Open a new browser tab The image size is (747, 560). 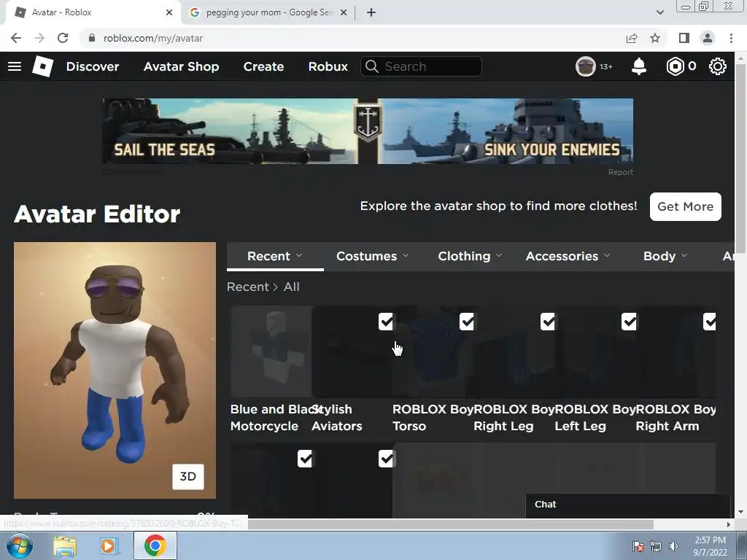(x=371, y=12)
